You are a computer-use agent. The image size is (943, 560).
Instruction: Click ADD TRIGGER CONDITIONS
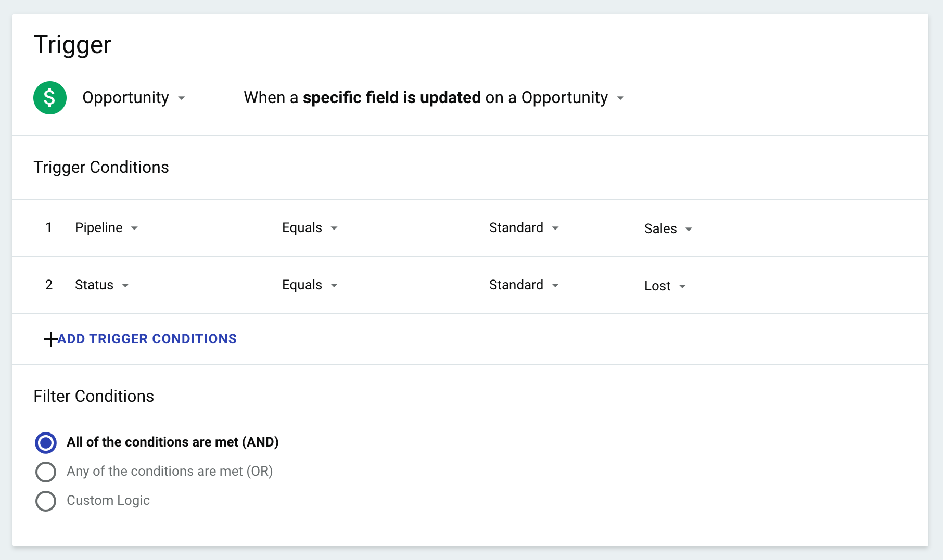pos(147,339)
